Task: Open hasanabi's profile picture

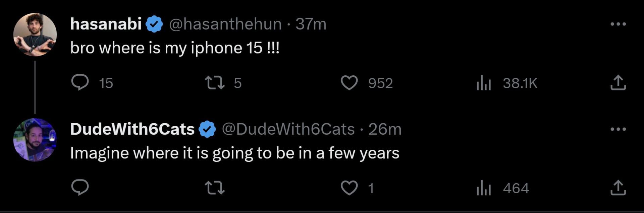Action: coord(35,35)
